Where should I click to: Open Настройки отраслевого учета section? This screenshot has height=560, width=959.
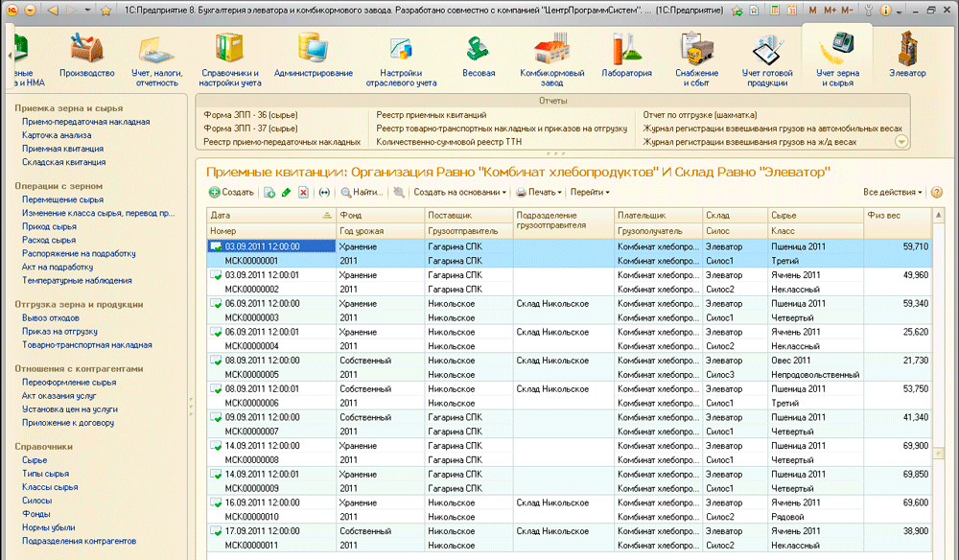tap(401, 59)
